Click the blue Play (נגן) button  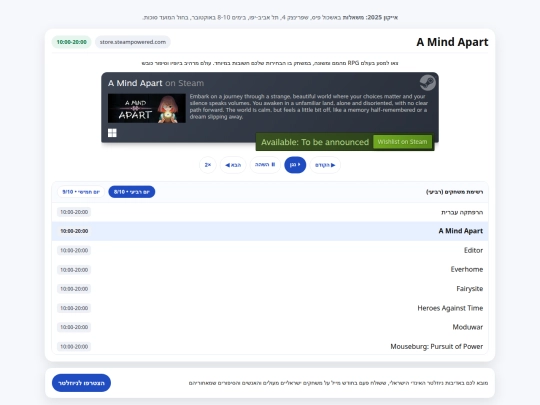coord(295,165)
